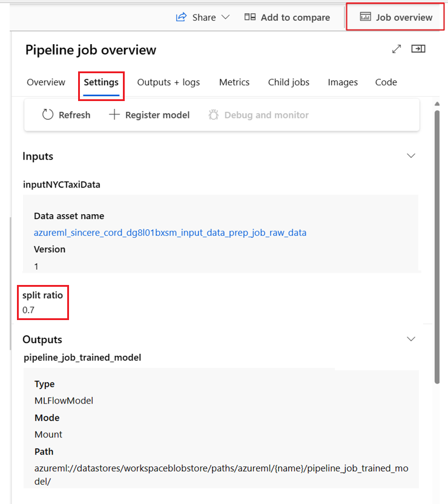
Task: Click the Add to compare button label
Action: click(295, 18)
